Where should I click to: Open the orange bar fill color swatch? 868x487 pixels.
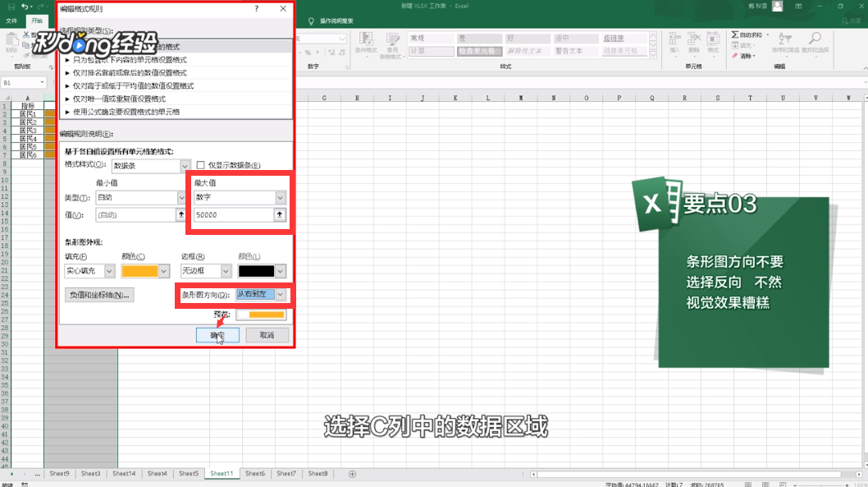[x=145, y=271]
